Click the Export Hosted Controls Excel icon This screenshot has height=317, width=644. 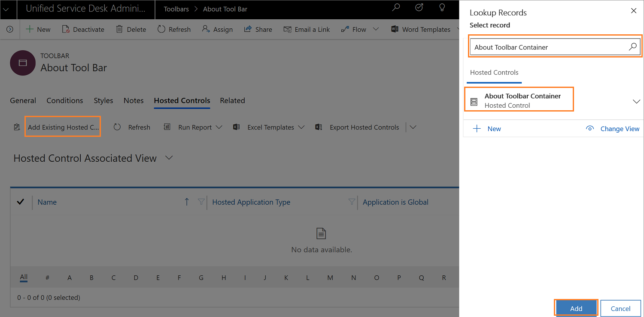[319, 127]
